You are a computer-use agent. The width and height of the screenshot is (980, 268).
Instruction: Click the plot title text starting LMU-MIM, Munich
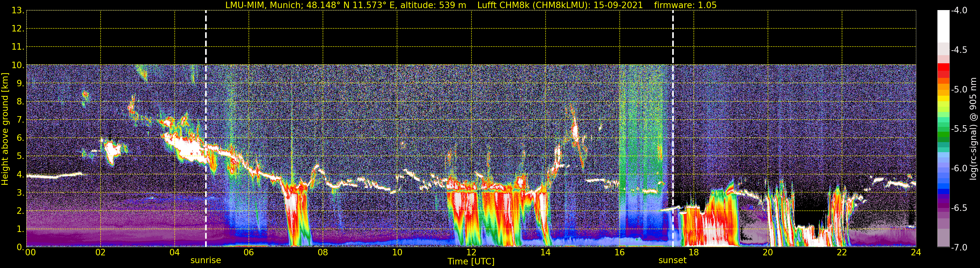471,5
